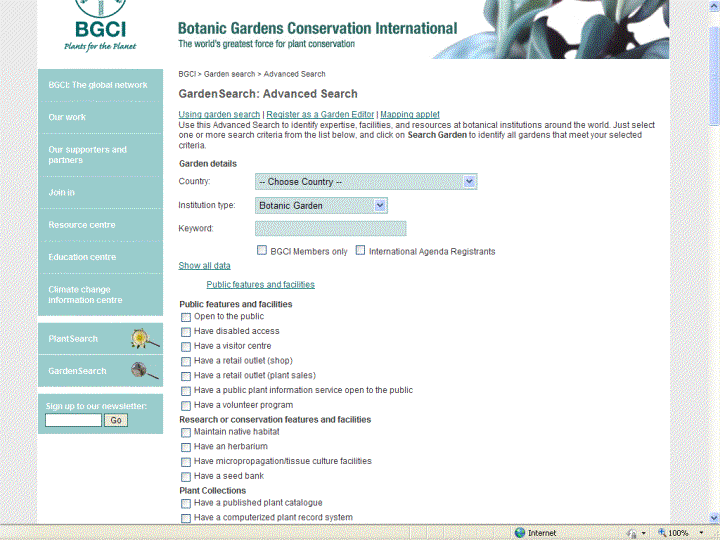This screenshot has width=720, height=540.
Task: Click the newsletter Go button
Action: pyautogui.click(x=116, y=420)
